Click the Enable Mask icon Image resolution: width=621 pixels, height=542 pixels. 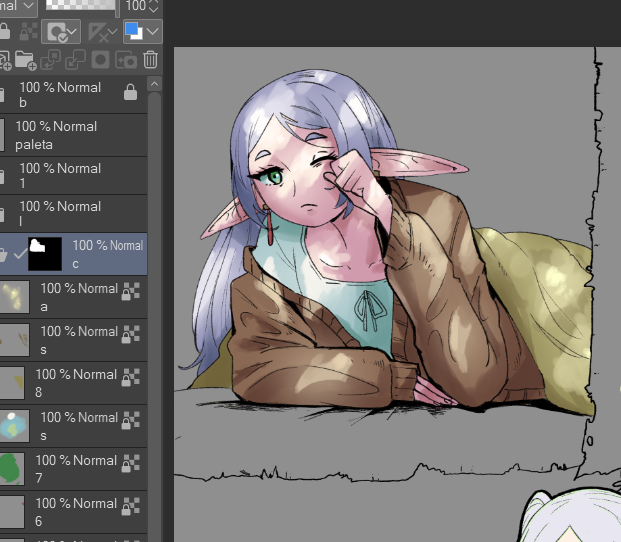click(57, 32)
